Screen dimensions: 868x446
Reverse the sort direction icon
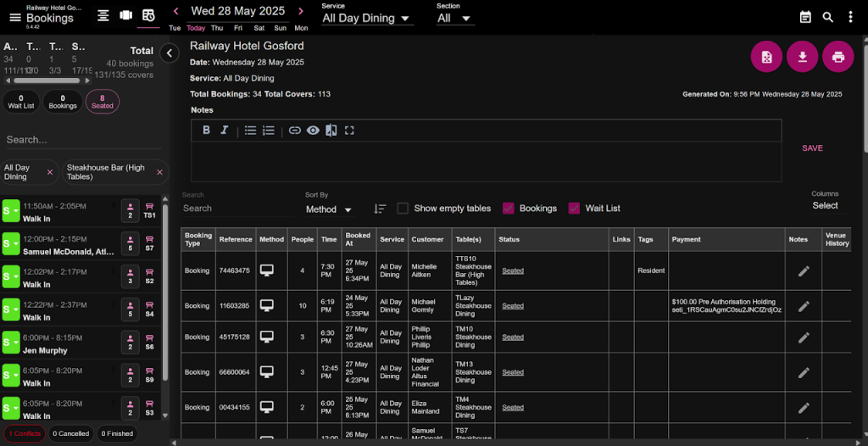click(x=380, y=209)
